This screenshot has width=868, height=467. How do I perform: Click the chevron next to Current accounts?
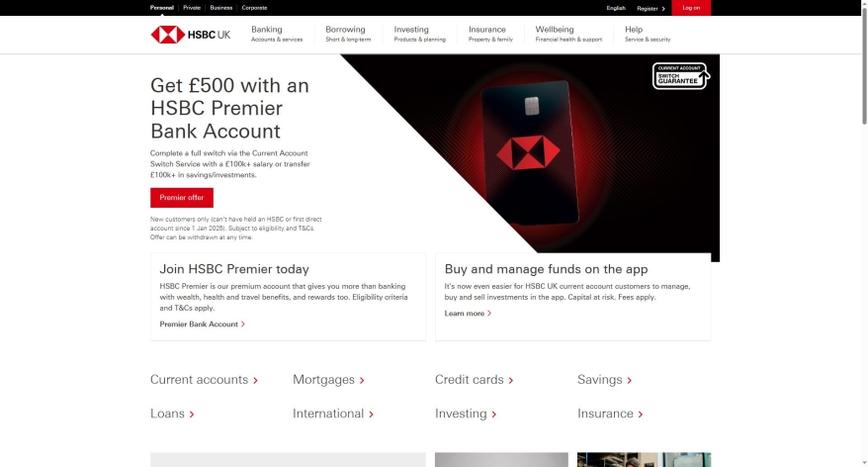pos(256,381)
